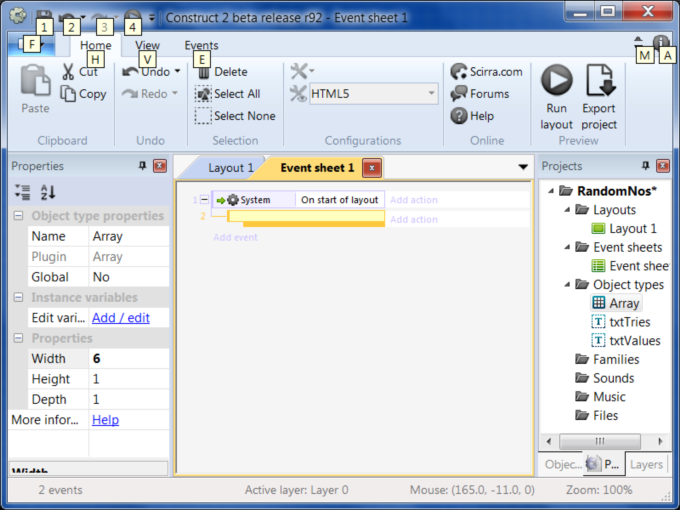Click Add action for event 2
The height and width of the screenshot is (510, 680).
click(x=414, y=219)
